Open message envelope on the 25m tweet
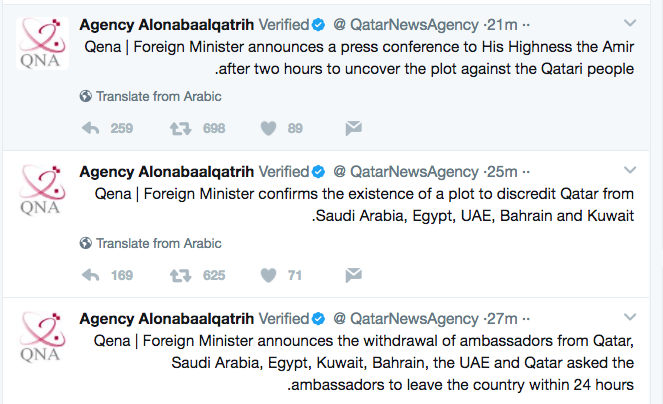This screenshot has width=663, height=404. click(353, 275)
